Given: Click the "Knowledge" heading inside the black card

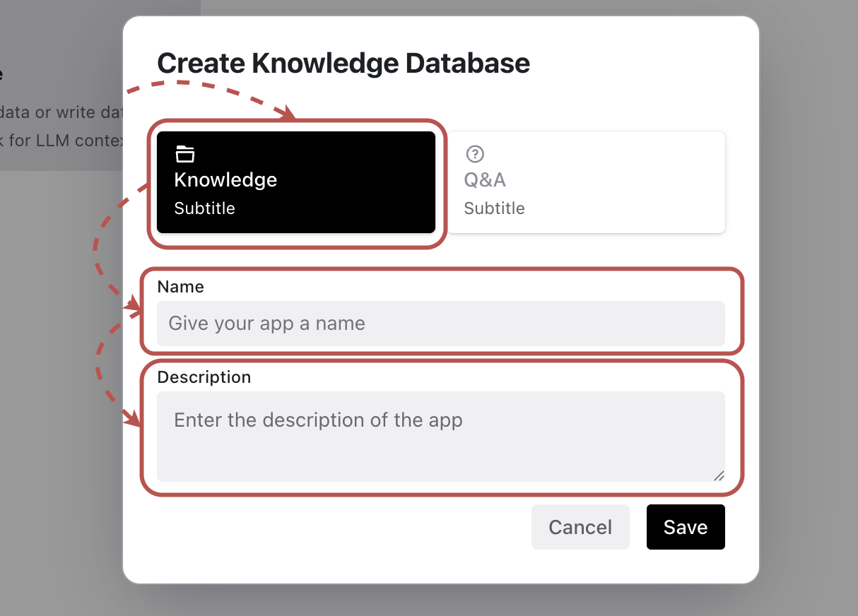Looking at the screenshot, I should 225,179.
